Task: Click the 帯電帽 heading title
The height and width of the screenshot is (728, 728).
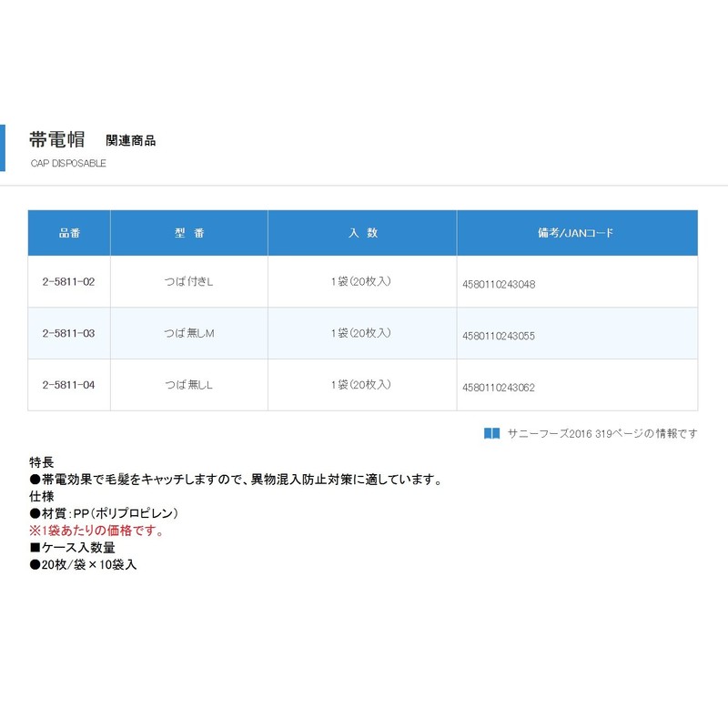Action: (56, 140)
